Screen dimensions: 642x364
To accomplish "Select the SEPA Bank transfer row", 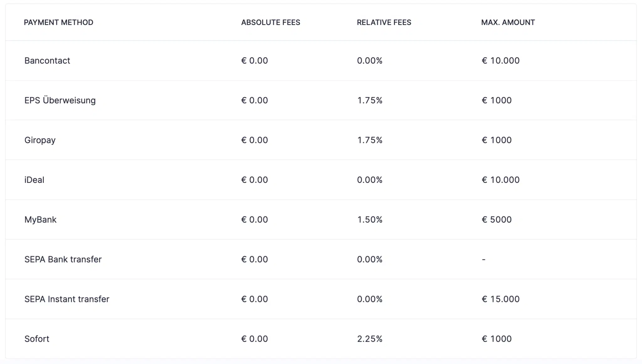I will tap(321, 259).
